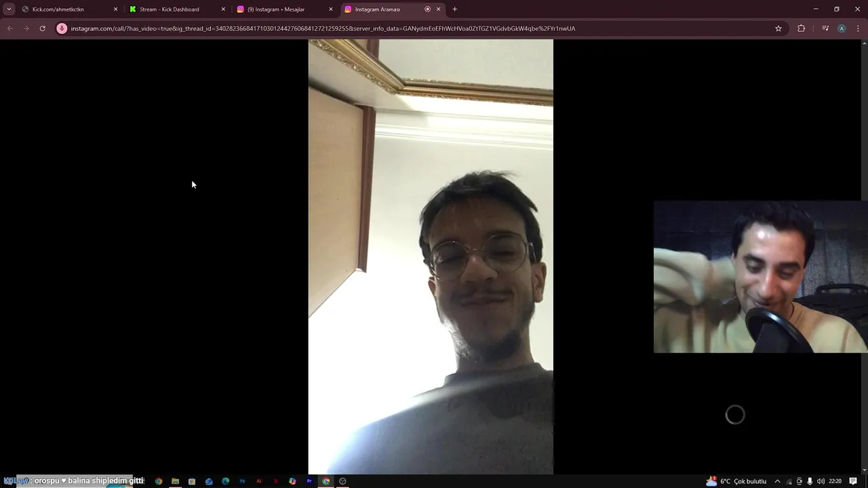The width and height of the screenshot is (868, 488).
Task: Close the Kick.com/ahmetkctkn tab
Action: tap(115, 9)
